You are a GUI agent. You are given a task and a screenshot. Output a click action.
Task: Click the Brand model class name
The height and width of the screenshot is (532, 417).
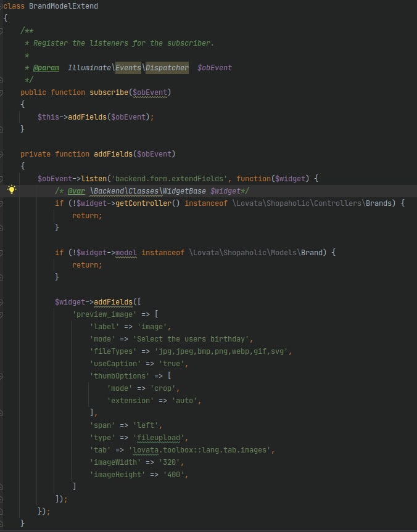point(312,252)
